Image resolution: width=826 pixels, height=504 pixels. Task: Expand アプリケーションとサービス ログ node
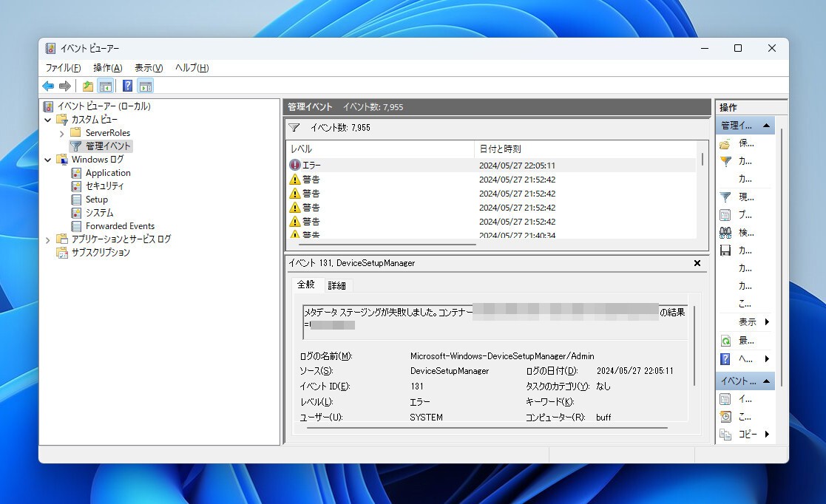coord(47,239)
